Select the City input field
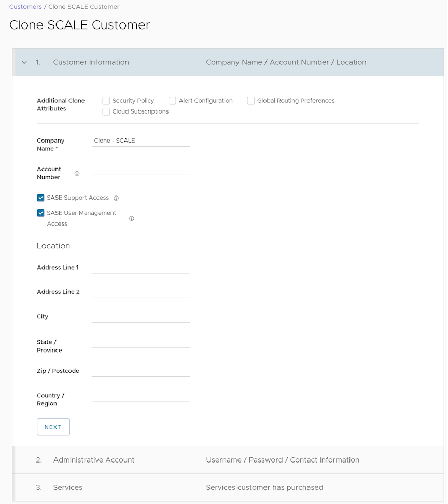Viewport: 448px width, 504px height. click(141, 317)
